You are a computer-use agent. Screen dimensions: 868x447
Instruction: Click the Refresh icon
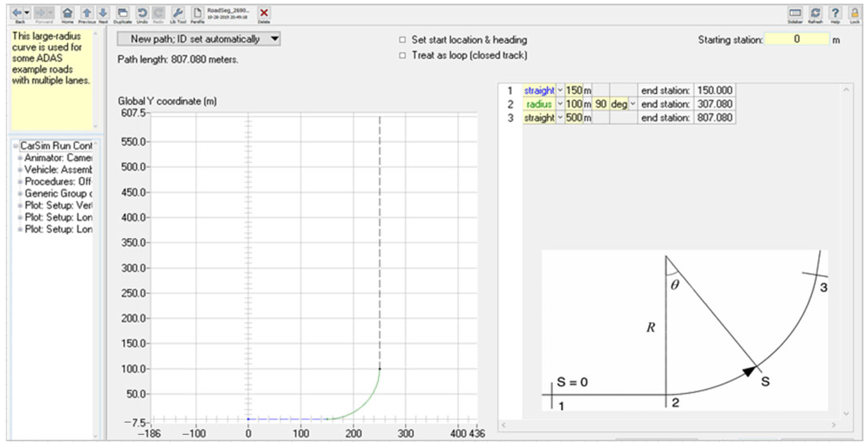coord(815,13)
